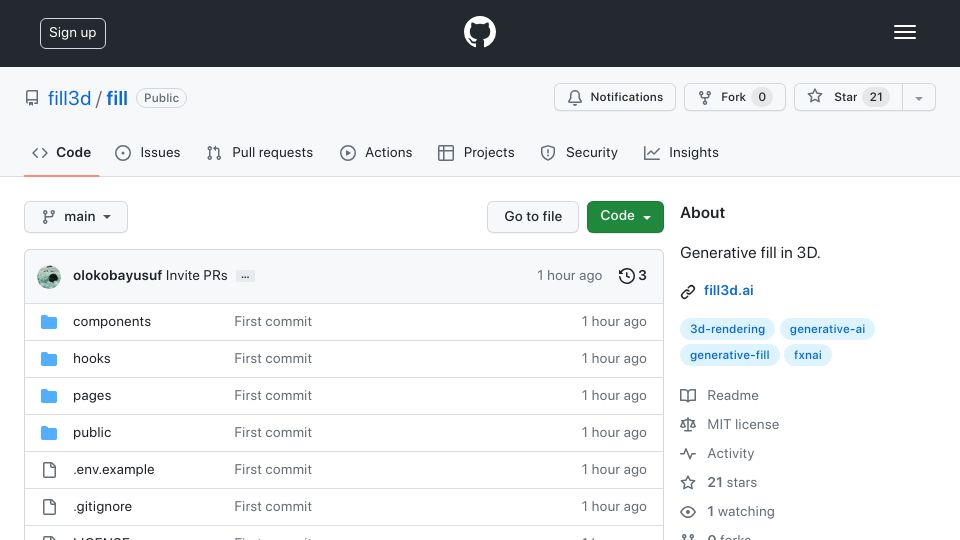Open the Issues tab
The height and width of the screenshot is (540, 960).
(x=148, y=152)
